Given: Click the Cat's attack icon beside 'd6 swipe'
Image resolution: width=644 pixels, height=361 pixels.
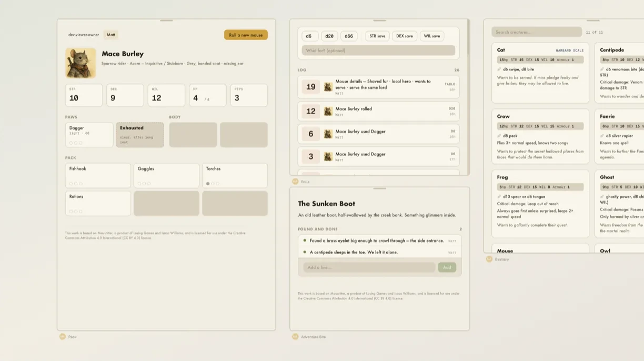Looking at the screenshot, I should click(x=499, y=69).
